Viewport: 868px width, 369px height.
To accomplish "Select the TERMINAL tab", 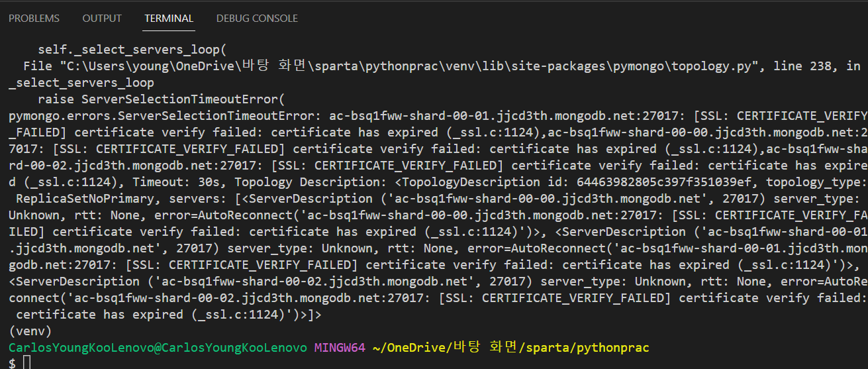I will tap(169, 19).
